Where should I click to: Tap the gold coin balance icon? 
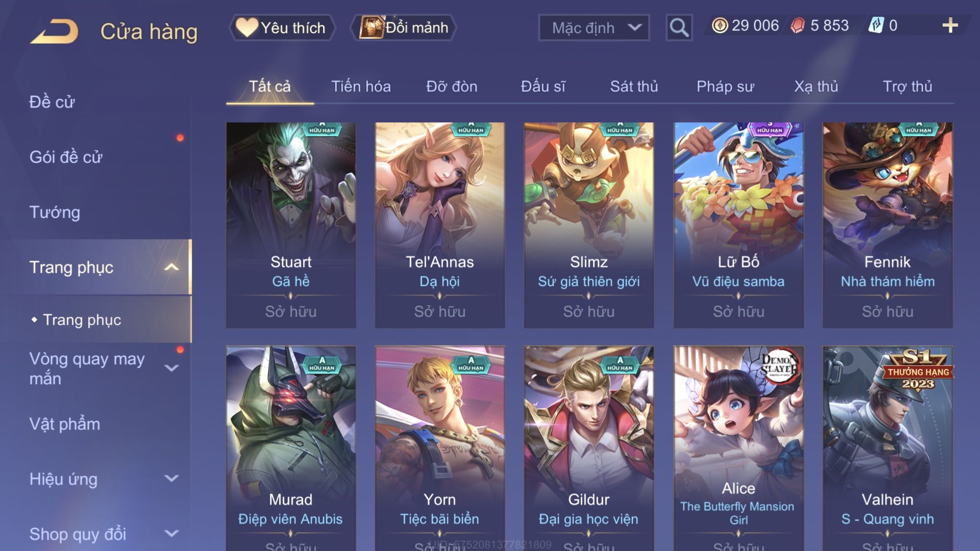719,26
